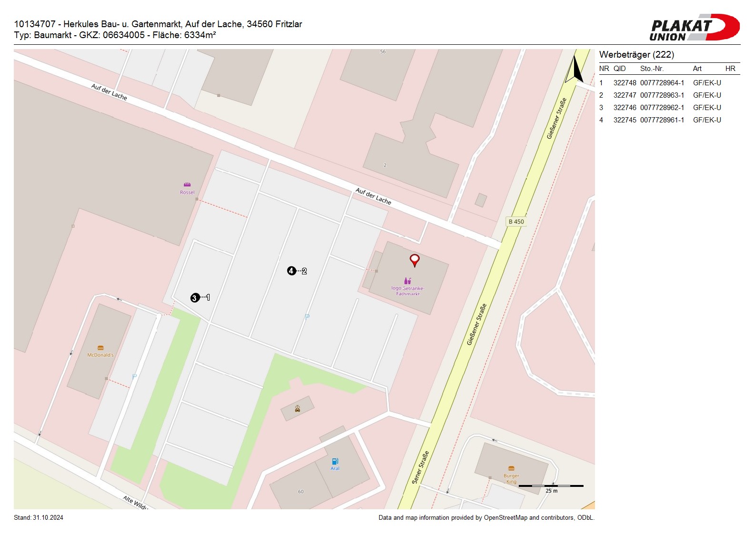Click the car wash icon

[x=297, y=409]
